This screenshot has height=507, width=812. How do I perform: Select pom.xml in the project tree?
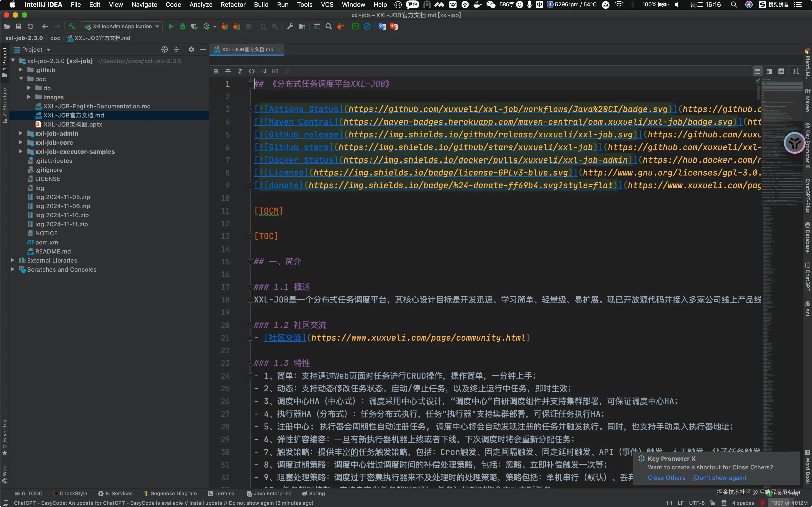[x=48, y=242]
